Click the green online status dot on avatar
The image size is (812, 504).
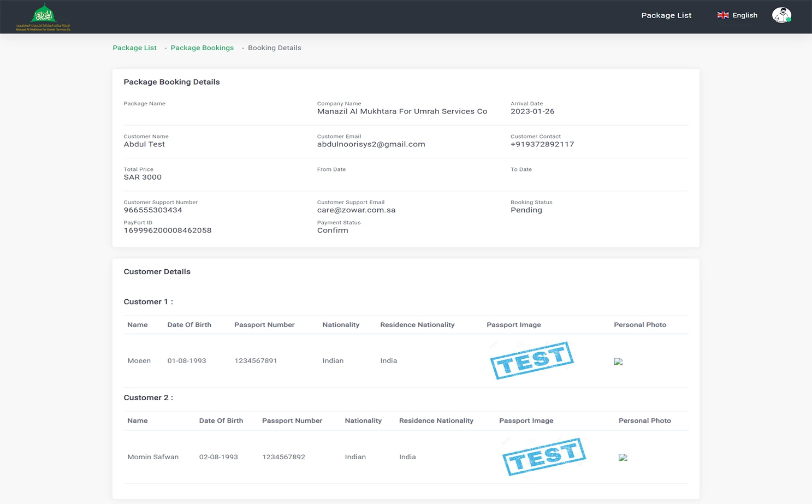(789, 20)
